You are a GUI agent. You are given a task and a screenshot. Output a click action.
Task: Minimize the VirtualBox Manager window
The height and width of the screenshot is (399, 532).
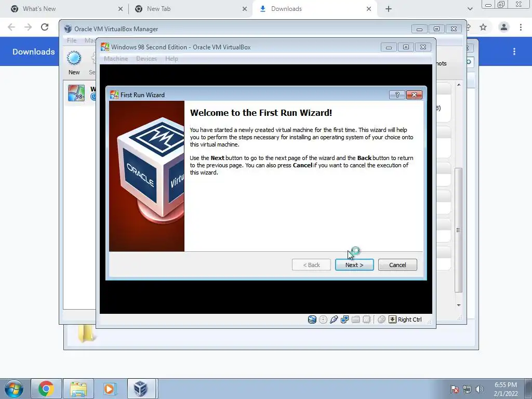[x=419, y=29]
